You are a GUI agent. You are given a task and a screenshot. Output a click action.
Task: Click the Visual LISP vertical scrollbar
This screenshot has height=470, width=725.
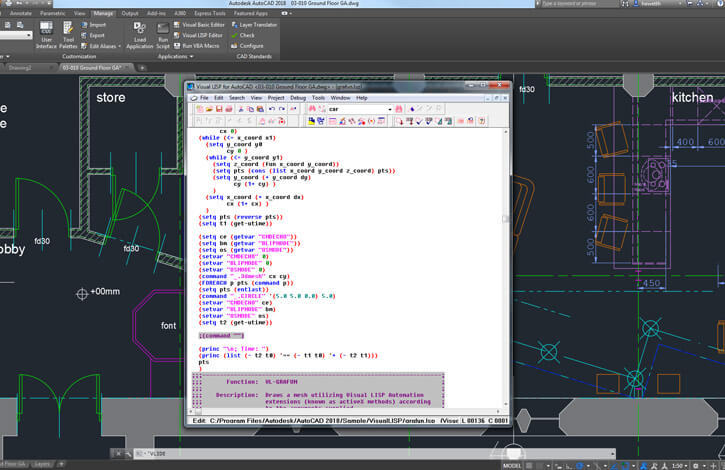[505, 268]
